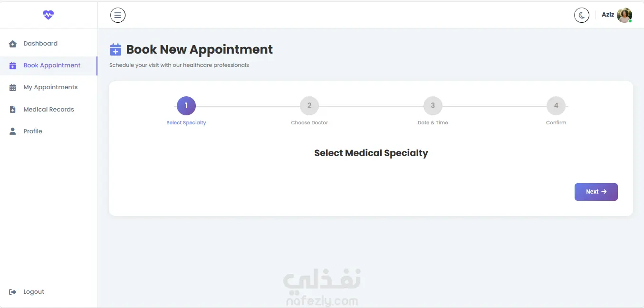The width and height of the screenshot is (644, 308).
Task: Click the Profile person icon
Action: coord(13,131)
